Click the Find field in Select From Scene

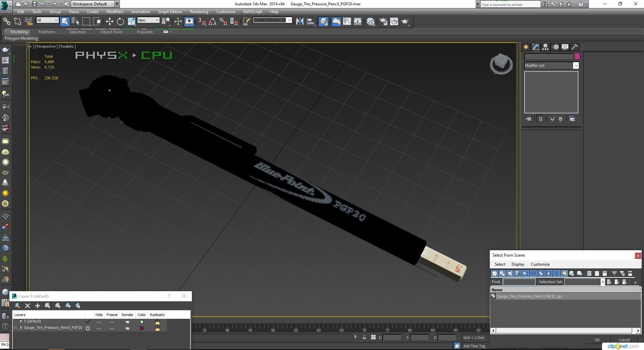click(x=519, y=282)
